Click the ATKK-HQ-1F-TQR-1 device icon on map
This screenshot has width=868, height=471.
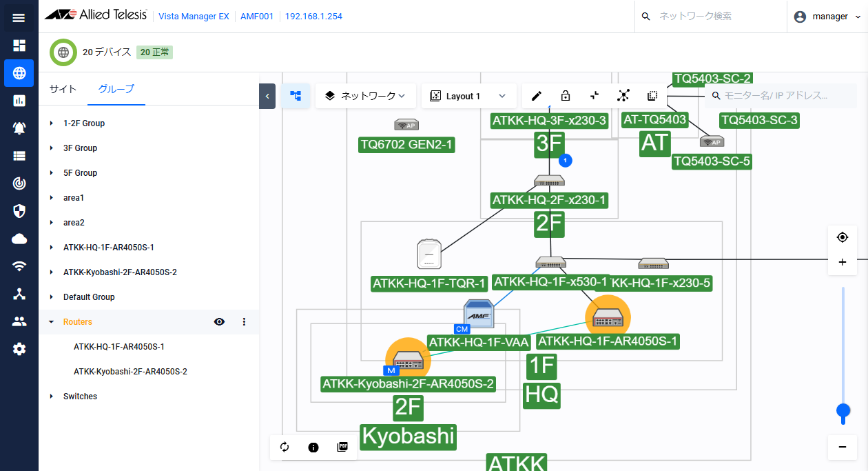tap(428, 254)
